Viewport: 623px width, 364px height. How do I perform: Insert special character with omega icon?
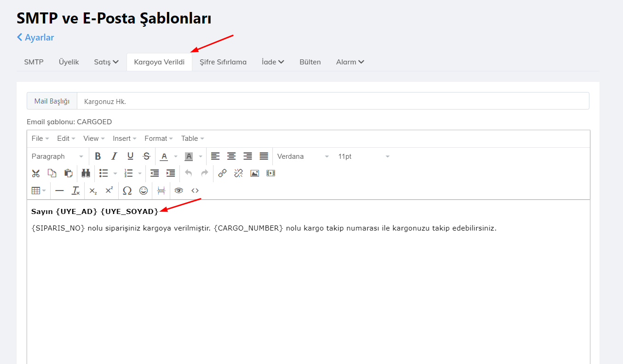[127, 191]
